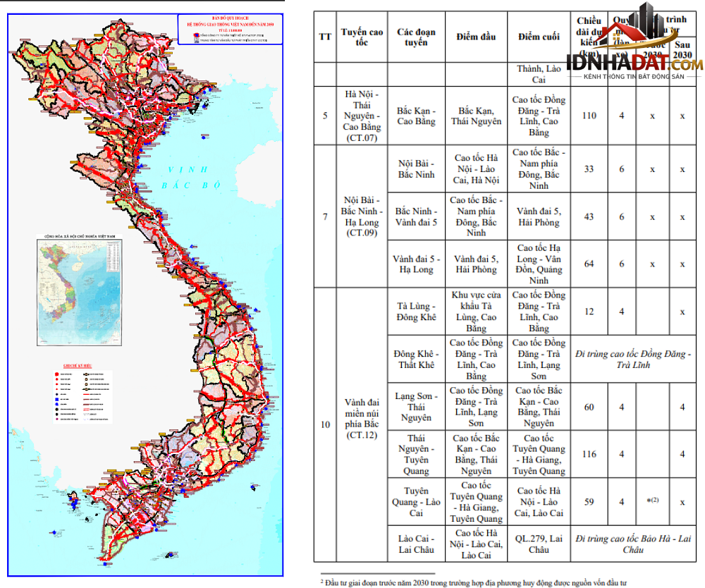This screenshot has height=588, width=705.
Task: Click the 'Điểm cuối' column header
Action: tap(539, 37)
